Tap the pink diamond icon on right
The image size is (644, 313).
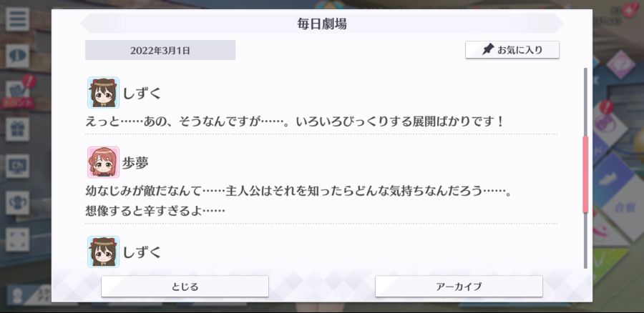[x=620, y=65]
